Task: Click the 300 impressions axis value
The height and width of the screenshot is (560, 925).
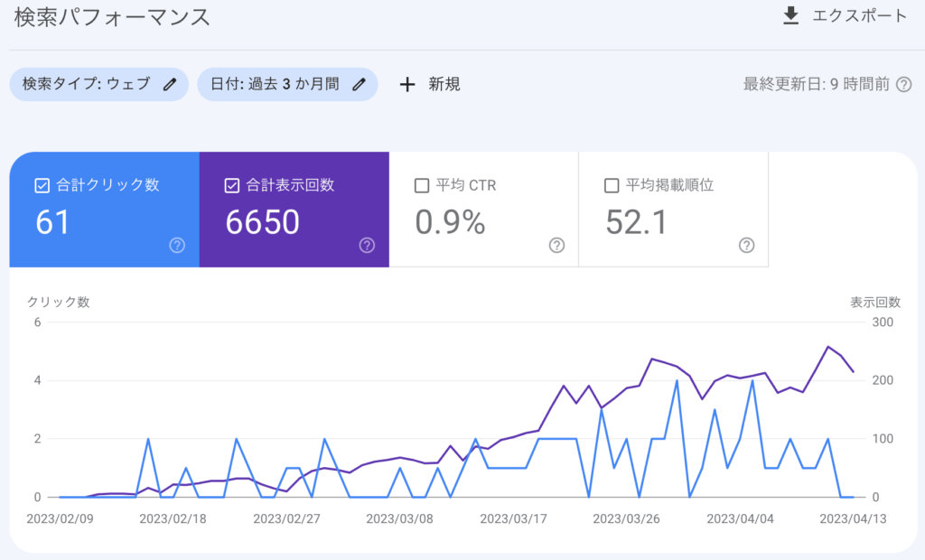Action: pyautogui.click(x=883, y=322)
